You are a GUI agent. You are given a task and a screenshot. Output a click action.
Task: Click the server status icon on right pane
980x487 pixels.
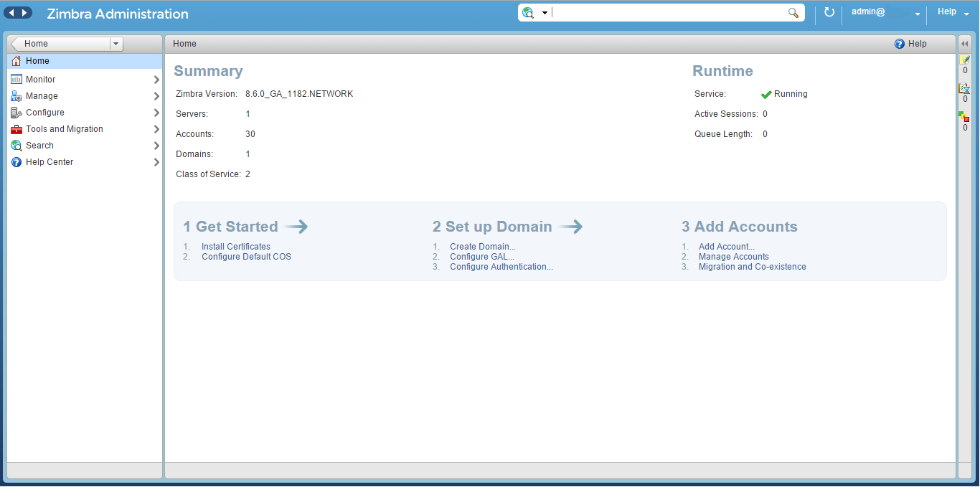point(964,117)
